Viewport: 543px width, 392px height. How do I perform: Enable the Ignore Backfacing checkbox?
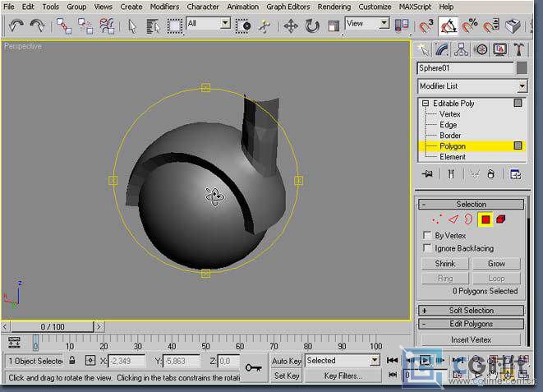coord(427,248)
